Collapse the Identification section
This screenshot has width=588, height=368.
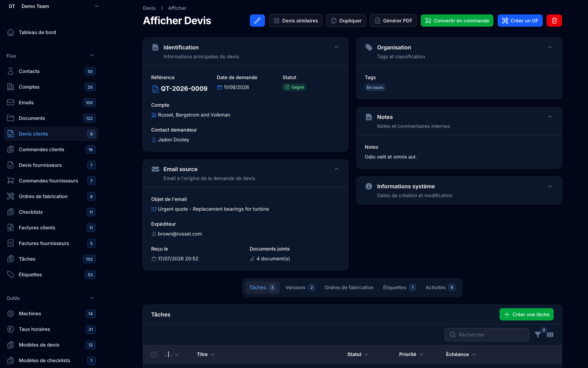pos(337,47)
